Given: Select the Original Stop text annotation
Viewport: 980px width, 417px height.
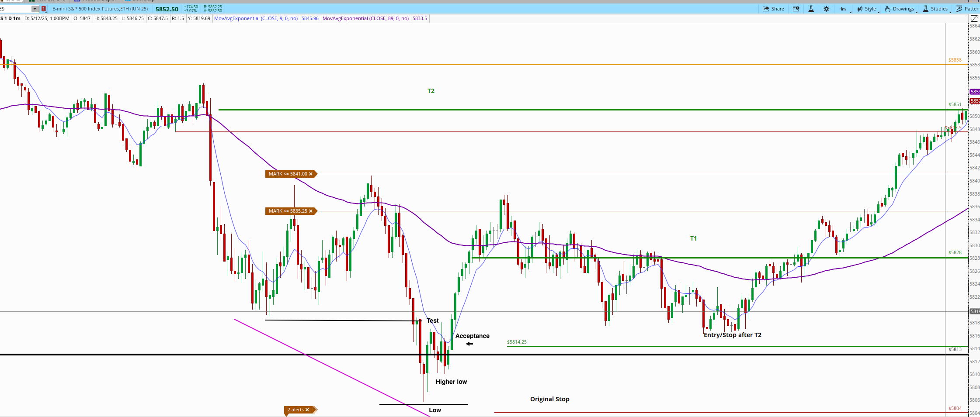Looking at the screenshot, I should 550,399.
